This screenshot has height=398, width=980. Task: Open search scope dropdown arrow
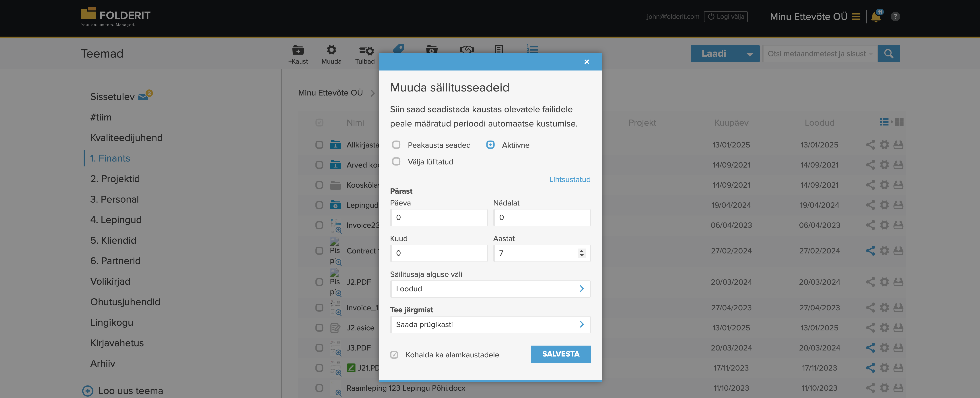point(870,54)
